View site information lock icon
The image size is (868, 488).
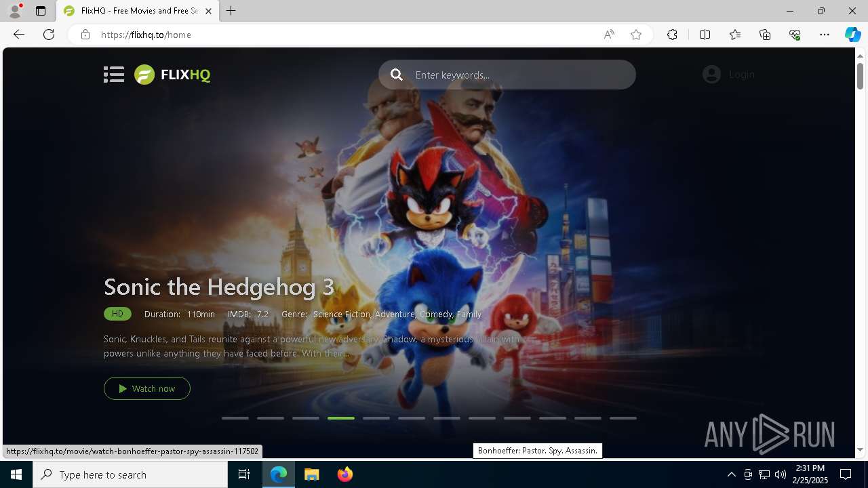(x=85, y=35)
